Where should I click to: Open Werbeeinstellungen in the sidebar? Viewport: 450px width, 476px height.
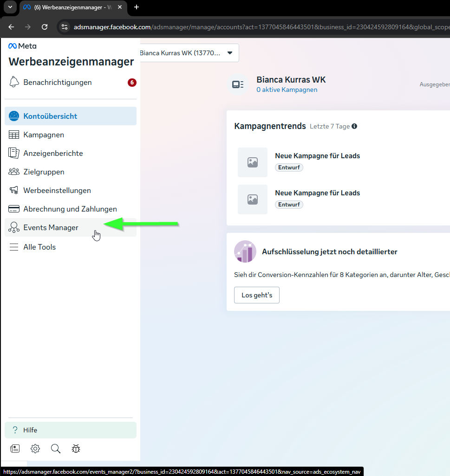(71, 190)
